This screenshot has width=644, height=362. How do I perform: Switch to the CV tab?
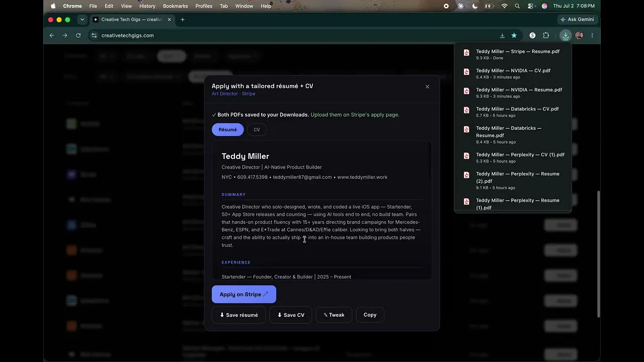pos(257,130)
